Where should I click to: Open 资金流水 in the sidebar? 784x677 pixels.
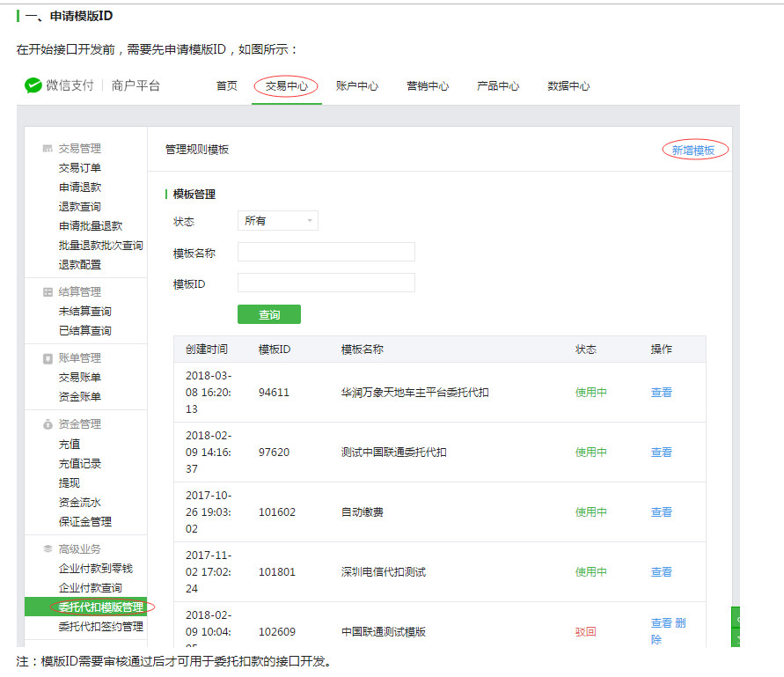(80, 503)
